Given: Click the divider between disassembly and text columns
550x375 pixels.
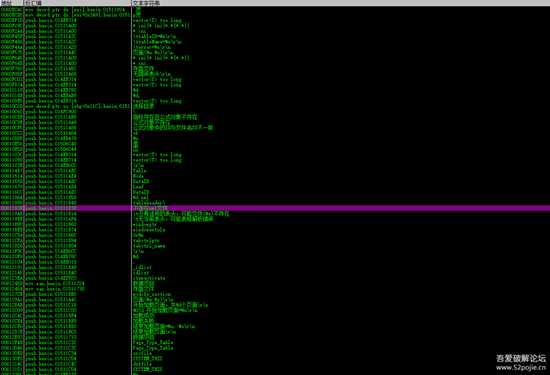Looking at the screenshot, I should (x=131, y=189).
